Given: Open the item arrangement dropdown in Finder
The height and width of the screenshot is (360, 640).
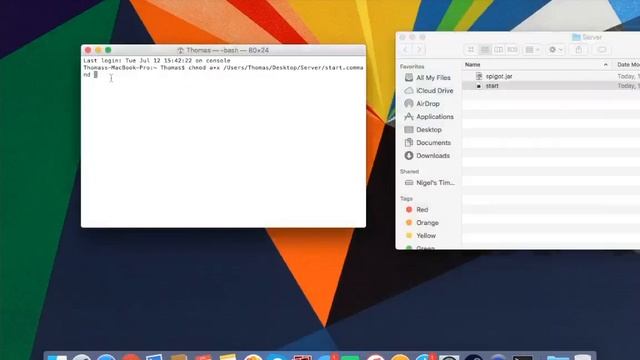Looking at the screenshot, I should [532, 50].
